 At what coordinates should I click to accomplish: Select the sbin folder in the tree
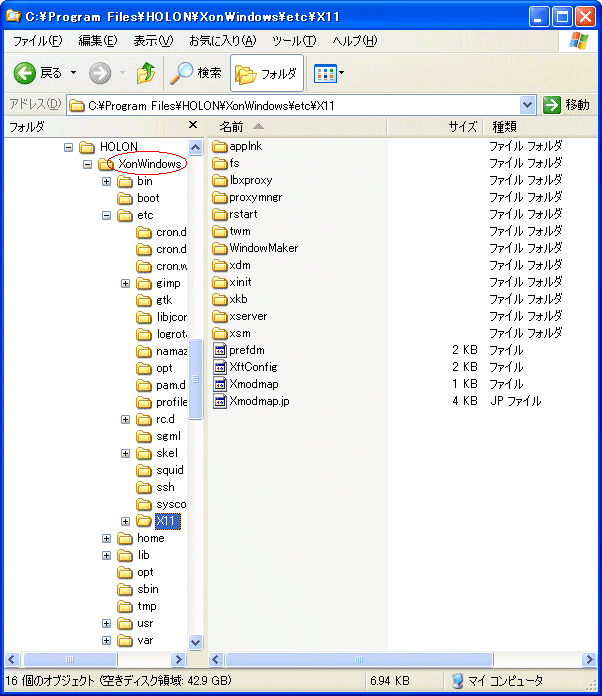(x=138, y=589)
